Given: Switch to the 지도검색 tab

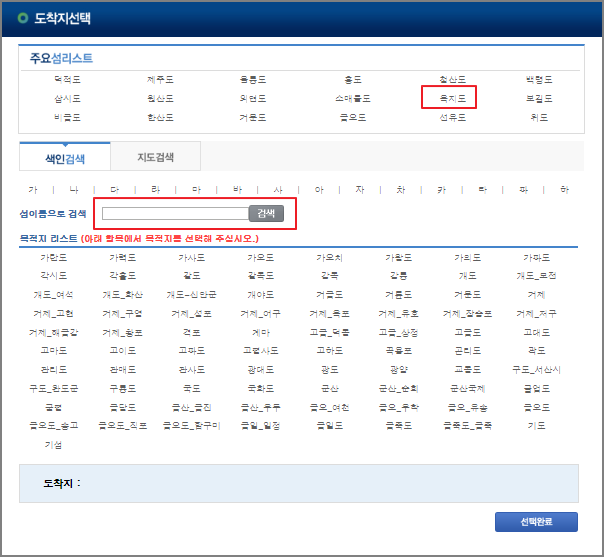Looking at the screenshot, I should (156, 157).
